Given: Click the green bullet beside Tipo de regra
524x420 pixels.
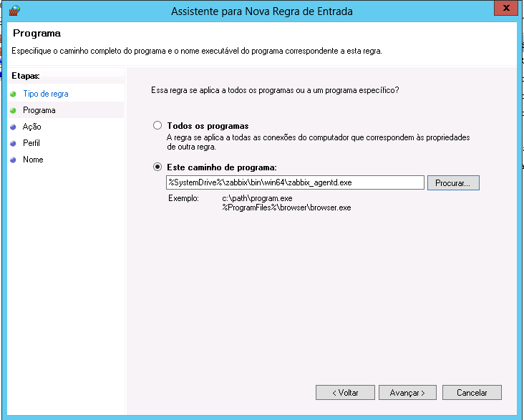Looking at the screenshot, I should pyautogui.click(x=13, y=94).
